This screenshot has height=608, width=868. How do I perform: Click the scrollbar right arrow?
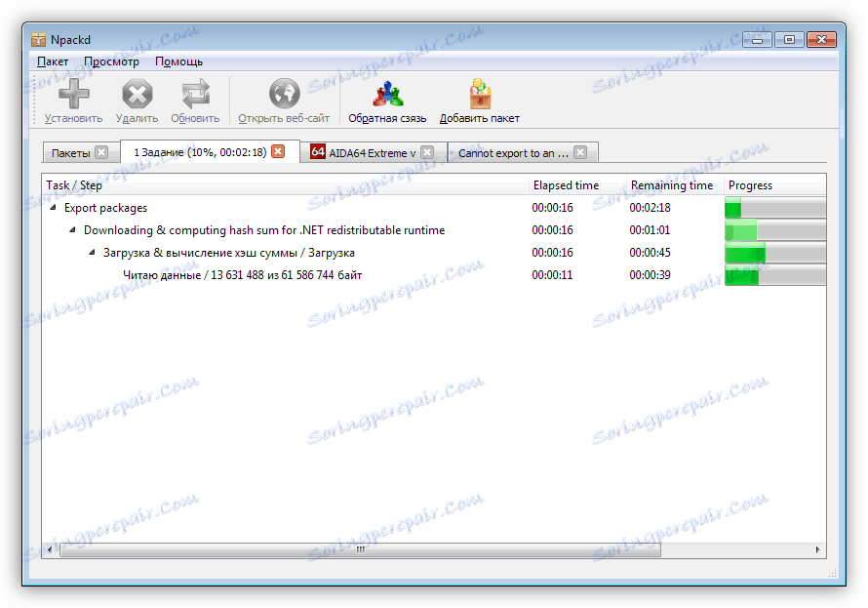818,549
